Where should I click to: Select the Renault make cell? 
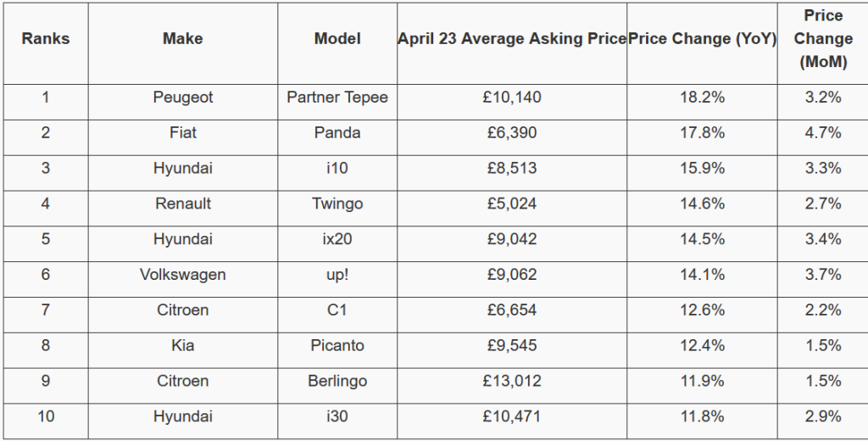click(x=183, y=204)
